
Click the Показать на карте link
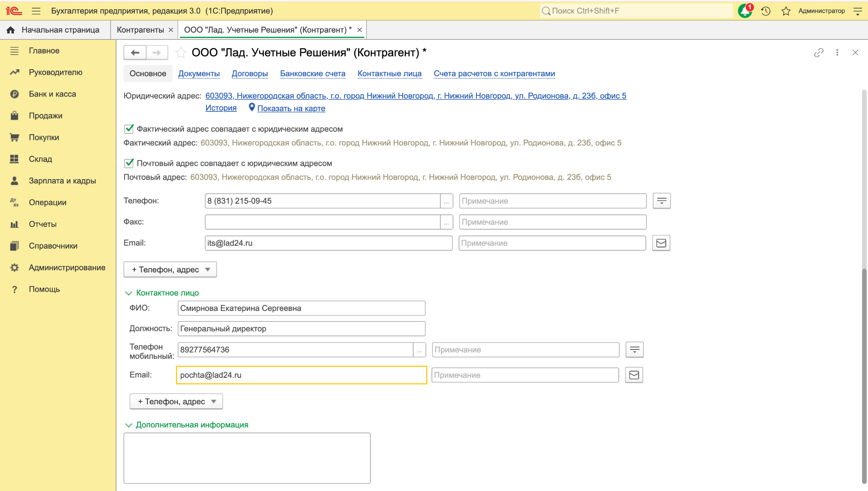tap(291, 108)
